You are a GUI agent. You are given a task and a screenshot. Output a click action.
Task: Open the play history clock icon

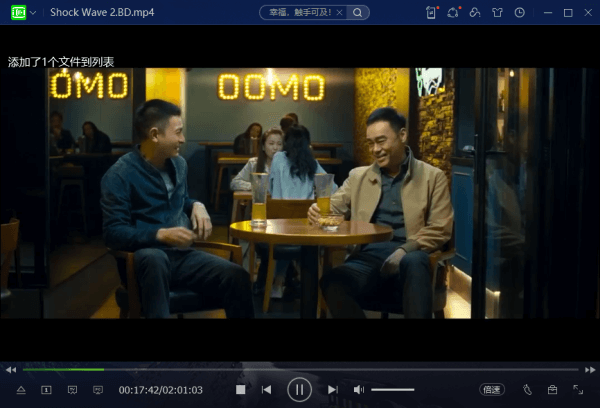tap(519, 13)
